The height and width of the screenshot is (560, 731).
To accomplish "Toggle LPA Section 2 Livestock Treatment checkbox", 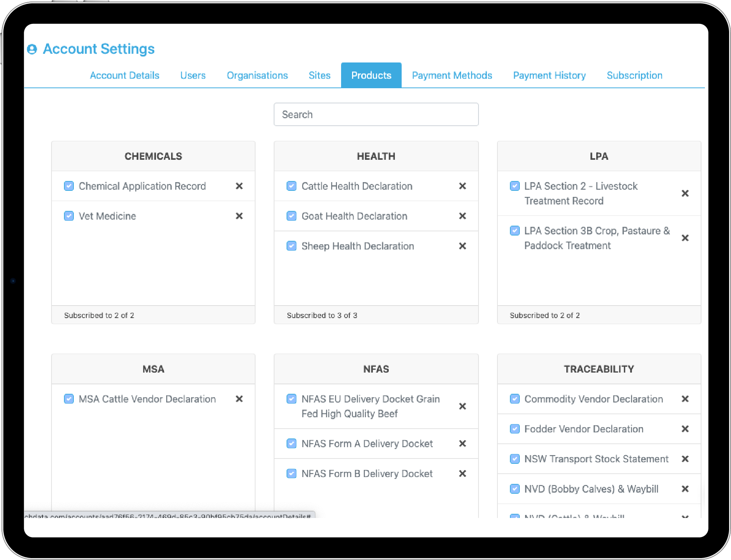I will (x=515, y=186).
